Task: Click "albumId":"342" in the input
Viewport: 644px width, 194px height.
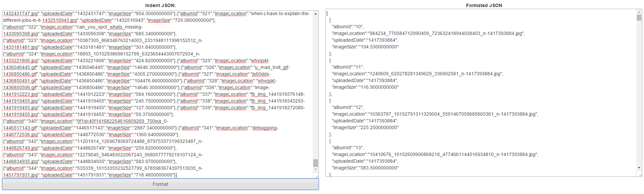Action: [22, 141]
